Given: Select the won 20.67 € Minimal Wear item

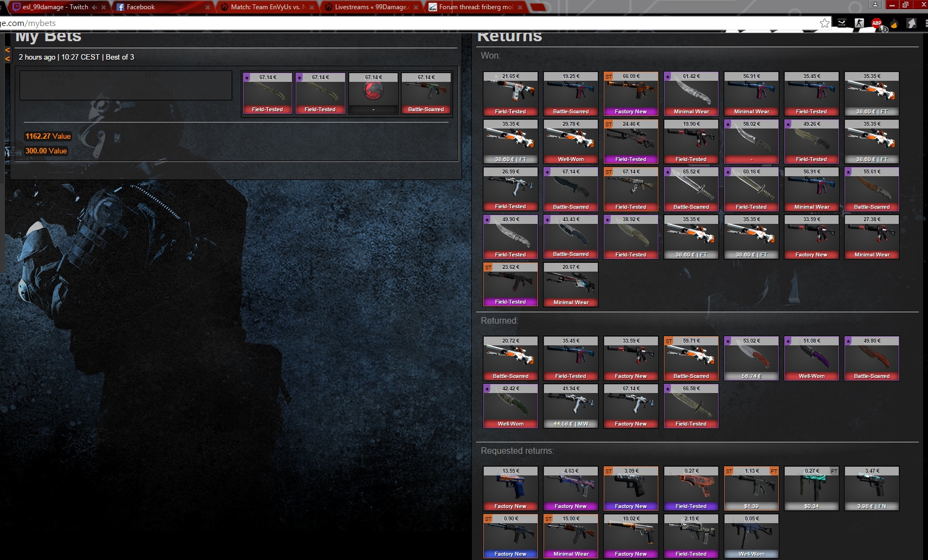Looking at the screenshot, I should [x=571, y=285].
